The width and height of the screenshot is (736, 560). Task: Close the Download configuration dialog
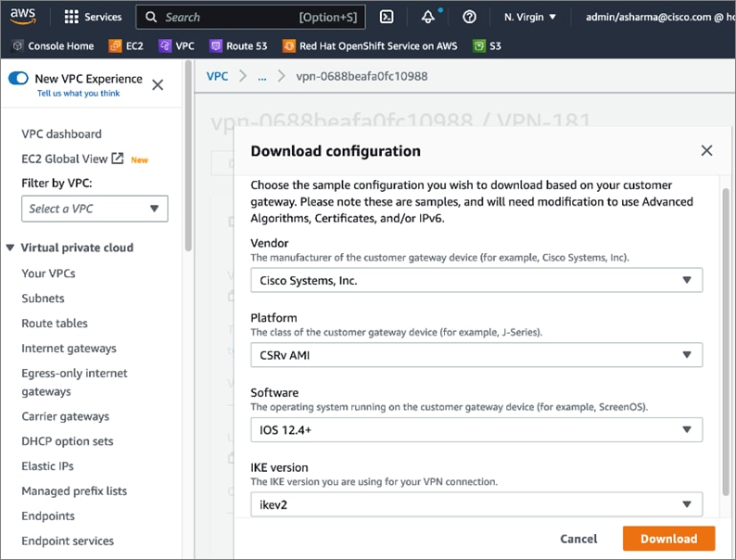(706, 150)
